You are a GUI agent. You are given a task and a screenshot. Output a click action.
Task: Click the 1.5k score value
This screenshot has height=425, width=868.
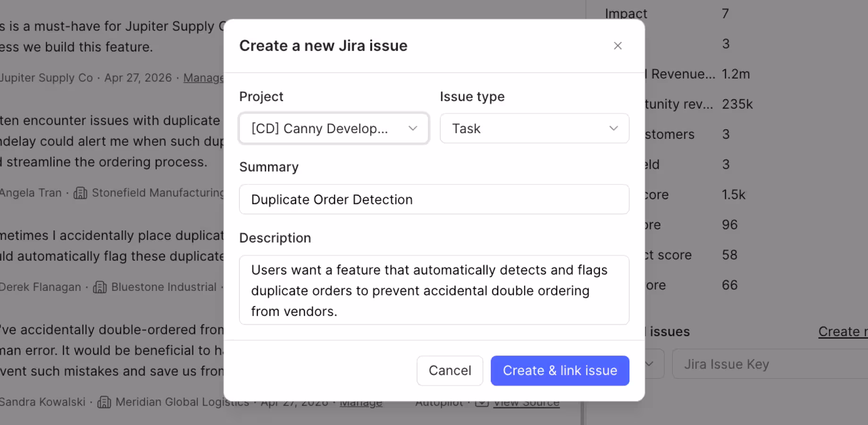tap(734, 195)
